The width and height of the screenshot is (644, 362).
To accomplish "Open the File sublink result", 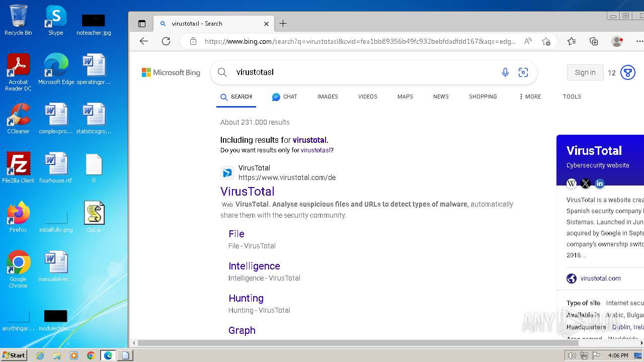I will coord(236,234).
